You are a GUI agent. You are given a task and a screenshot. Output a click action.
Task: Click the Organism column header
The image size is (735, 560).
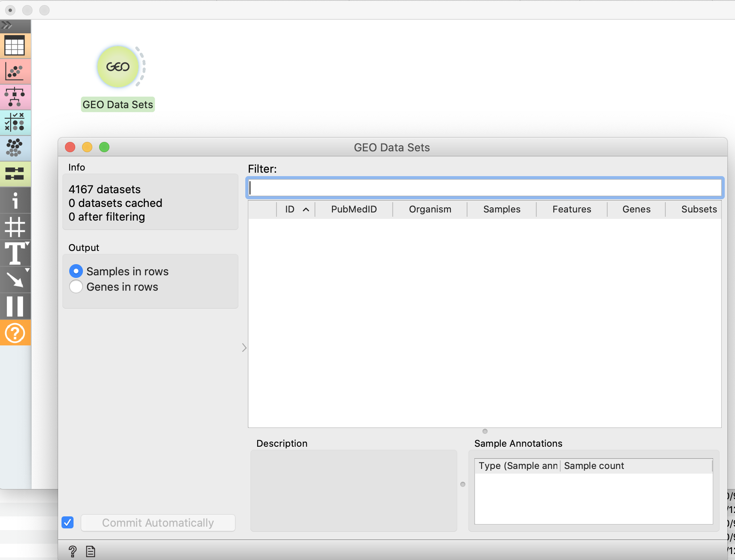(x=430, y=209)
